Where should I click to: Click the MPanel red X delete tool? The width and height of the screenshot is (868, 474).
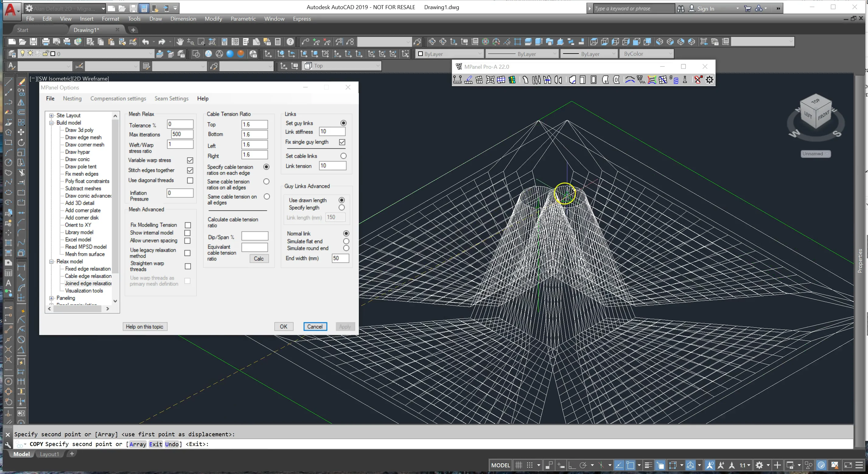coord(698,80)
